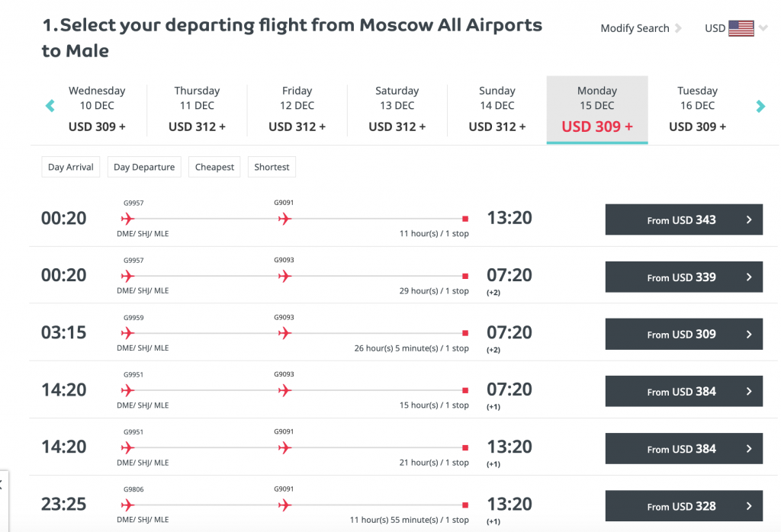The height and width of the screenshot is (532, 781).
Task: Toggle the Shortest filter
Action: pos(272,167)
